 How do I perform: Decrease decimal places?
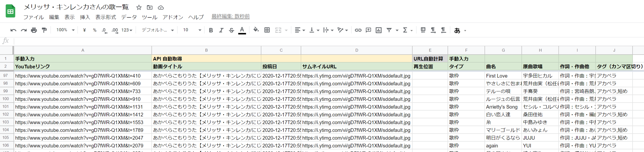point(104,30)
